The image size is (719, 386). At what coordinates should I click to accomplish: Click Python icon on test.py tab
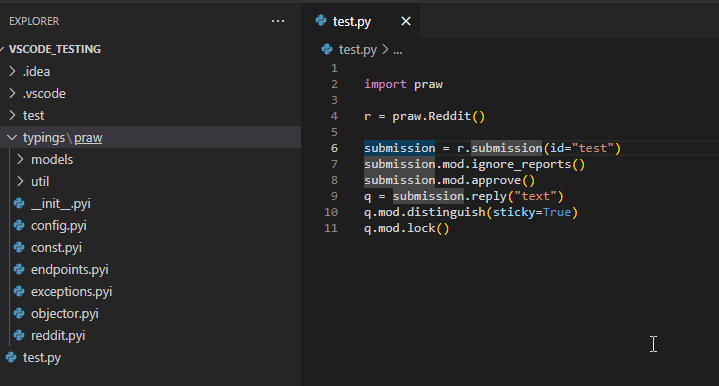click(x=321, y=21)
